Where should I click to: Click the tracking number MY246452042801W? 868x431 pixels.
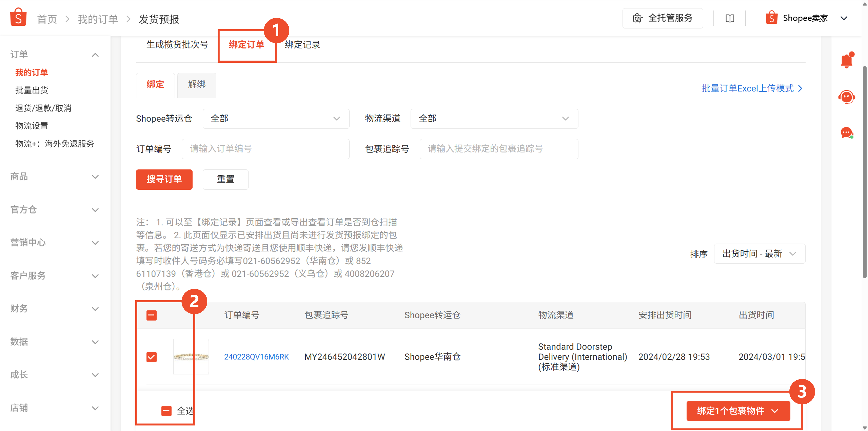pyautogui.click(x=344, y=357)
